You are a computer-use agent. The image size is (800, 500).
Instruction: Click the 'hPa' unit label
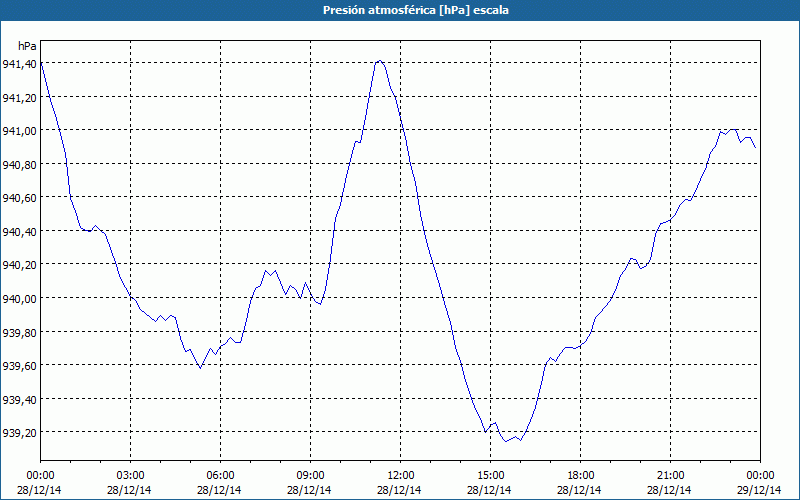tap(27, 46)
